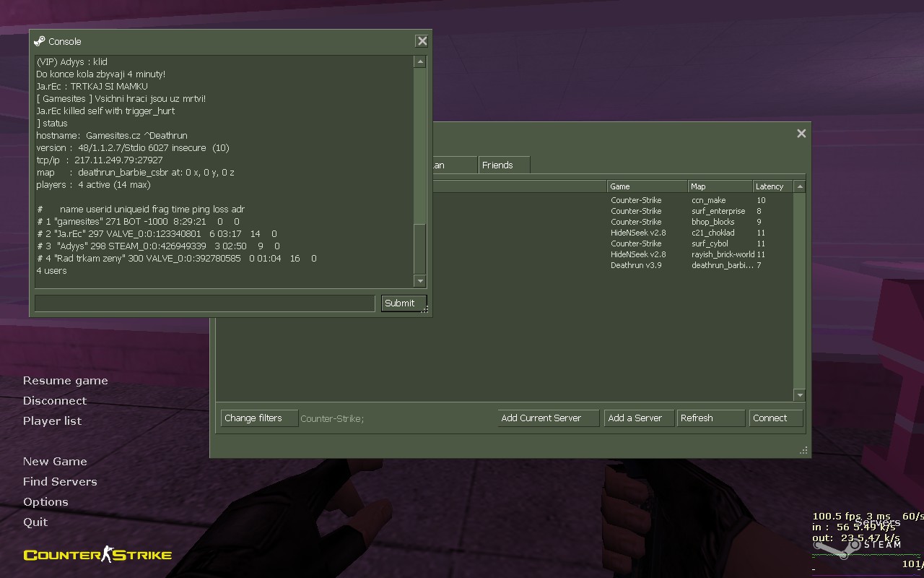Click Change filters button
Viewport: 924px width, 578px height.
coord(259,418)
